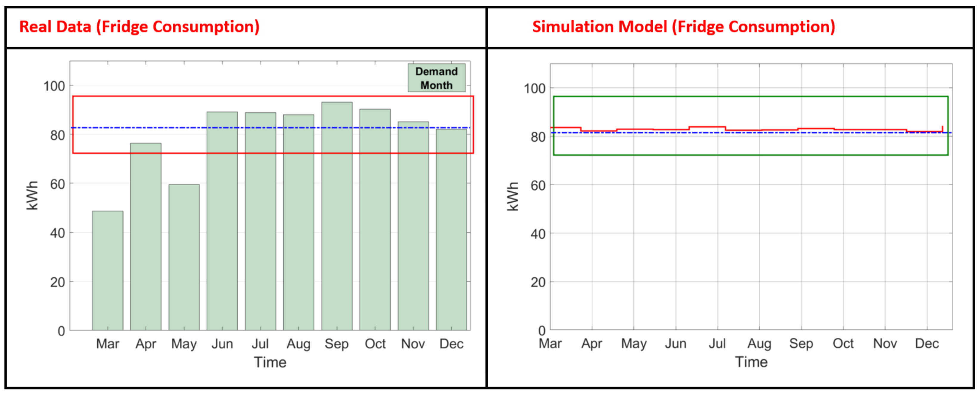Click the kWh axis label of left chart

[x=33, y=195]
